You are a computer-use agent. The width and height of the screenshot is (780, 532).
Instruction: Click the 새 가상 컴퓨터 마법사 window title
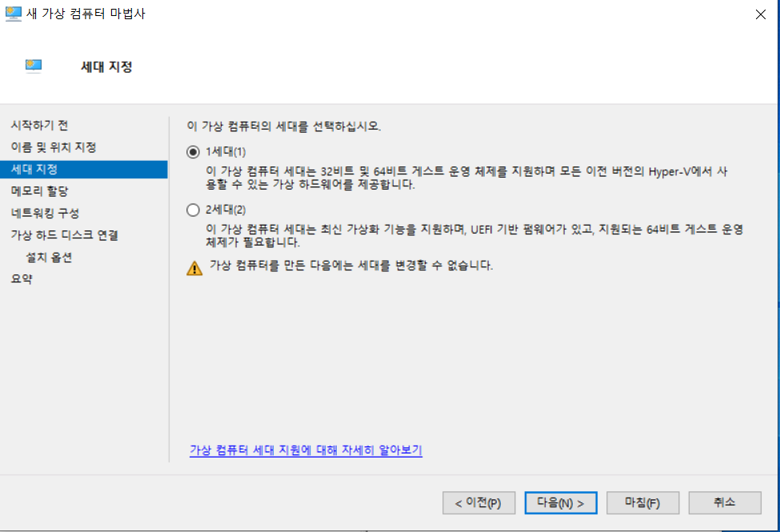coord(86,14)
